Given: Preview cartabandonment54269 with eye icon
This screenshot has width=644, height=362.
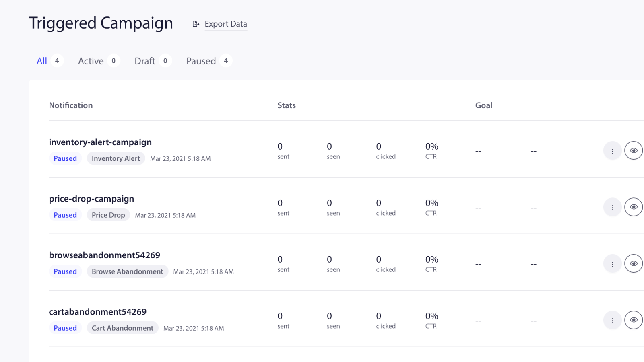Looking at the screenshot, I should coord(634,320).
